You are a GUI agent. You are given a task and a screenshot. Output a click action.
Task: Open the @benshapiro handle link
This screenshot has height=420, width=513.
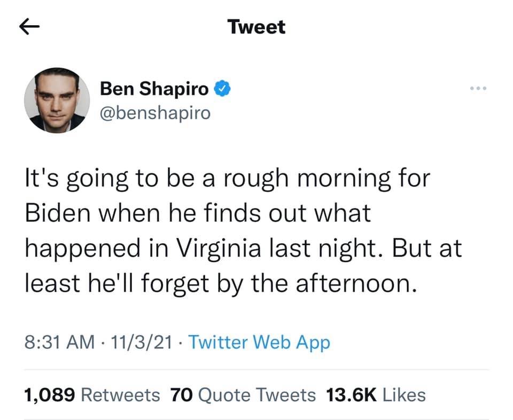coord(155,113)
